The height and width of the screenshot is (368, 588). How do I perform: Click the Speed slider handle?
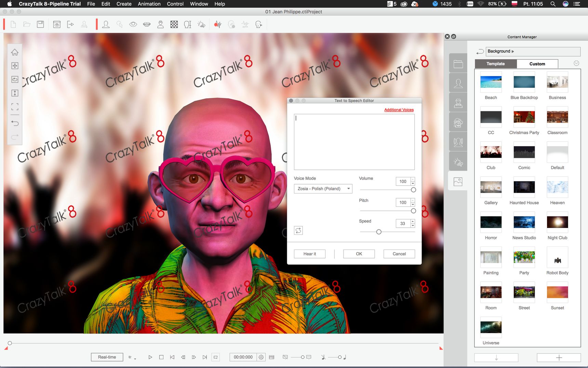[x=379, y=232]
